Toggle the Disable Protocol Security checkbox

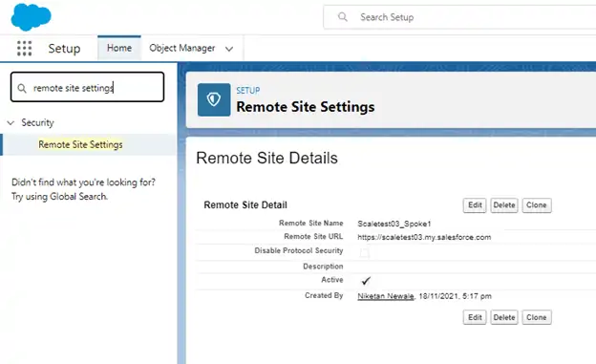[x=365, y=252]
